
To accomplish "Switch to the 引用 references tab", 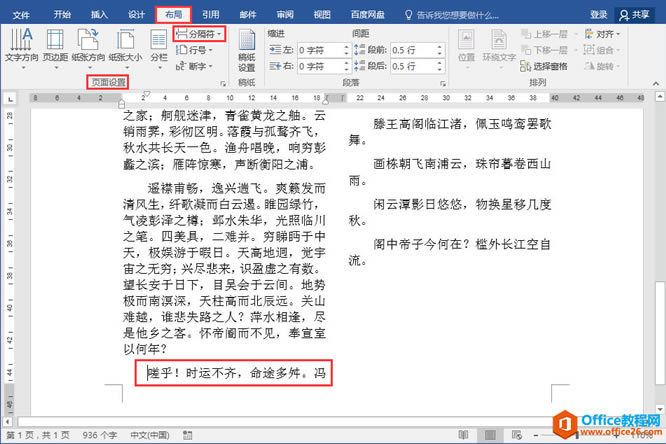I will tap(211, 14).
